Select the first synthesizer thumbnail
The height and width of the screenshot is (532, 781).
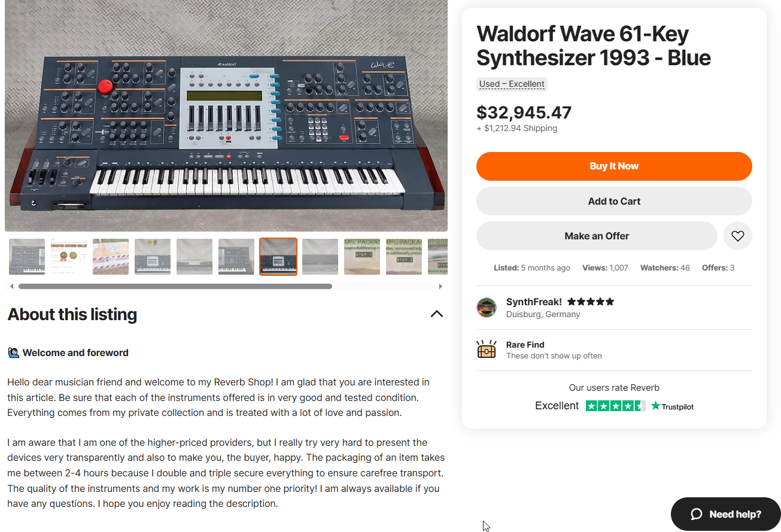pyautogui.click(x=27, y=257)
